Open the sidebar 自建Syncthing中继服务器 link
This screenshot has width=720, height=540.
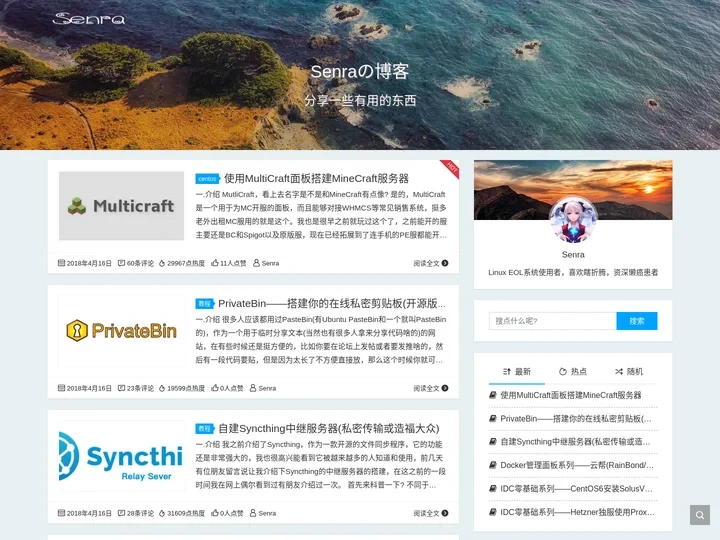[x=575, y=442]
